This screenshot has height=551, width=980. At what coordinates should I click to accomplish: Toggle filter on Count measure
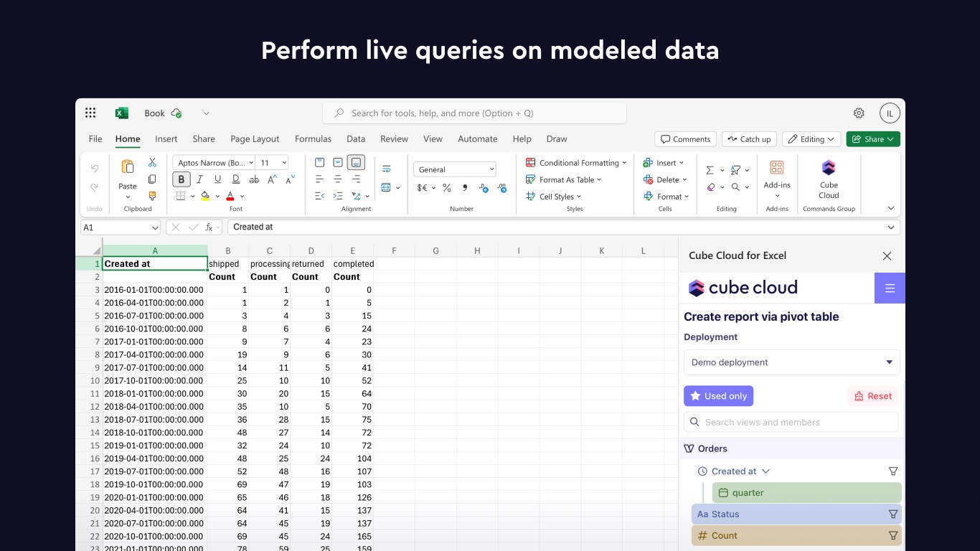coord(893,535)
